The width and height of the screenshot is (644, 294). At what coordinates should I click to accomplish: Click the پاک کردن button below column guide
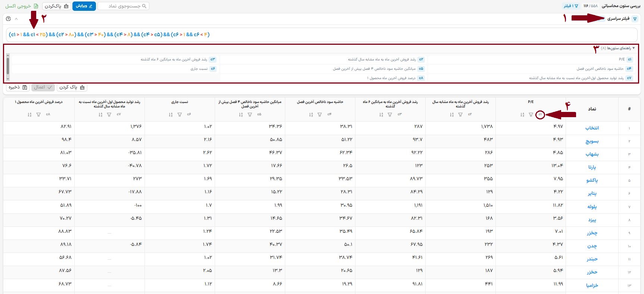click(x=72, y=87)
